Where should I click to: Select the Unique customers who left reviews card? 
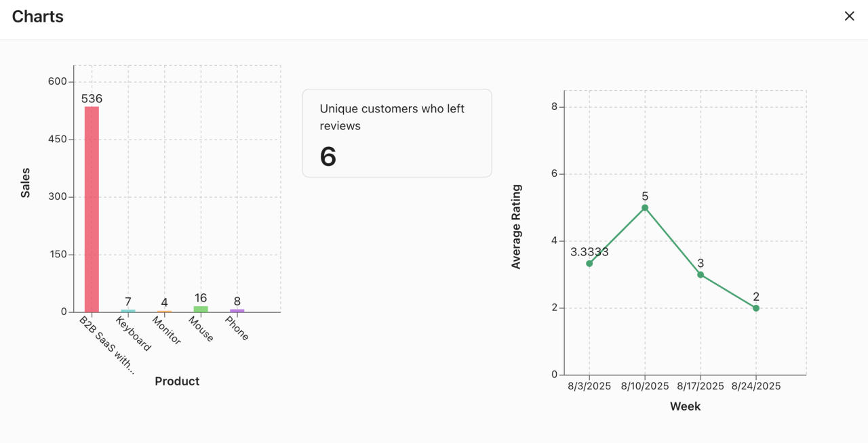tap(397, 132)
